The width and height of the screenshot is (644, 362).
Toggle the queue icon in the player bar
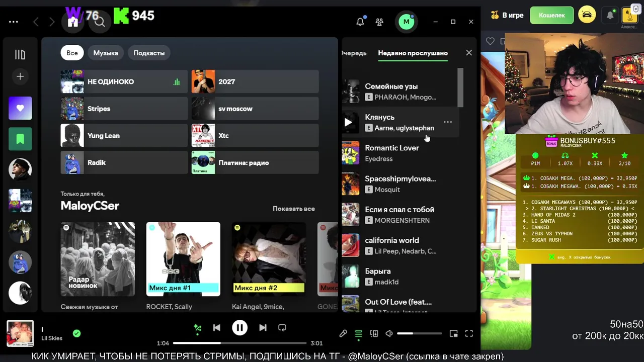click(x=359, y=333)
